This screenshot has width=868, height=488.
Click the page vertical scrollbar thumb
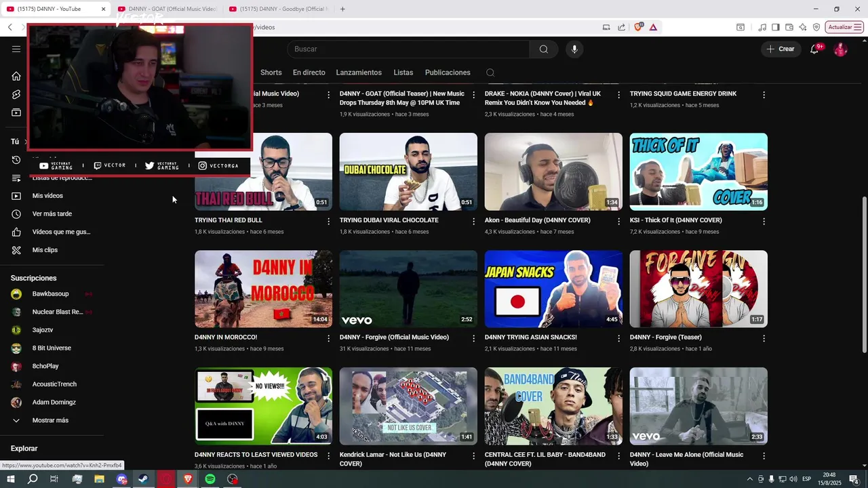point(864,274)
